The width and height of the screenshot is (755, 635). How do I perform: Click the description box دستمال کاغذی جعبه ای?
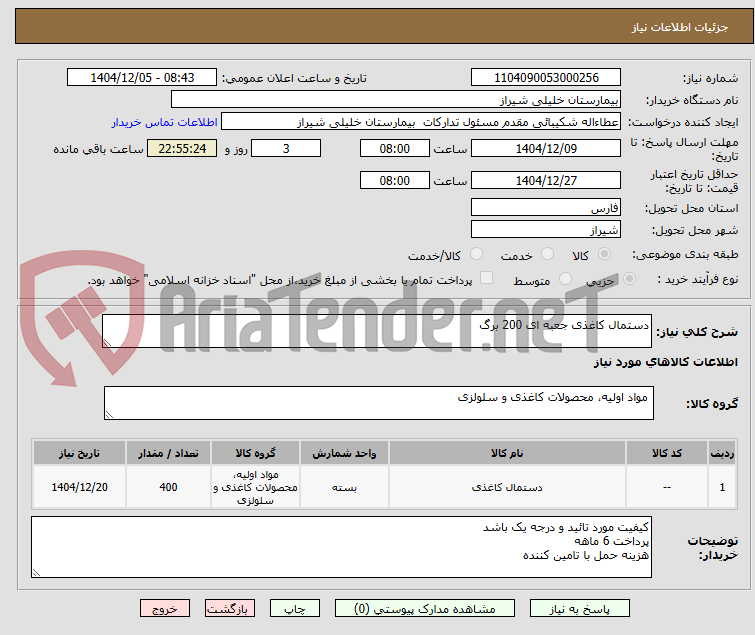click(377, 331)
